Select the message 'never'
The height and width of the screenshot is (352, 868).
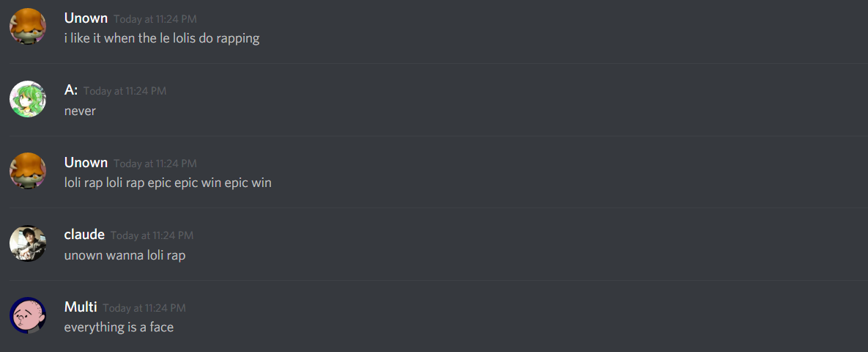point(80,111)
